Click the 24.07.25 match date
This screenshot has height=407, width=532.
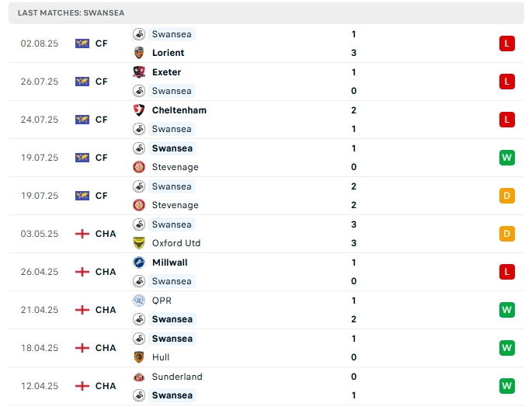tap(40, 120)
